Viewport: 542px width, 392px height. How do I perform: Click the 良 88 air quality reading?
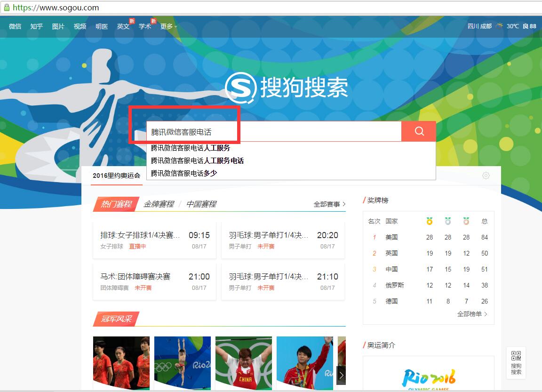point(529,26)
